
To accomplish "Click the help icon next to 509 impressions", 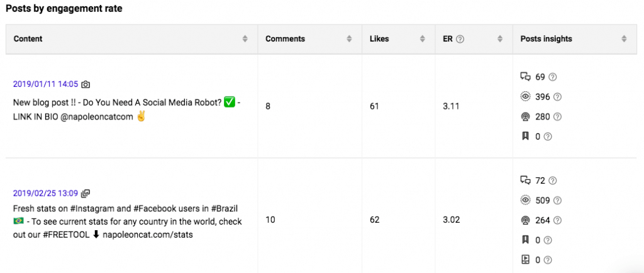I will (557, 200).
